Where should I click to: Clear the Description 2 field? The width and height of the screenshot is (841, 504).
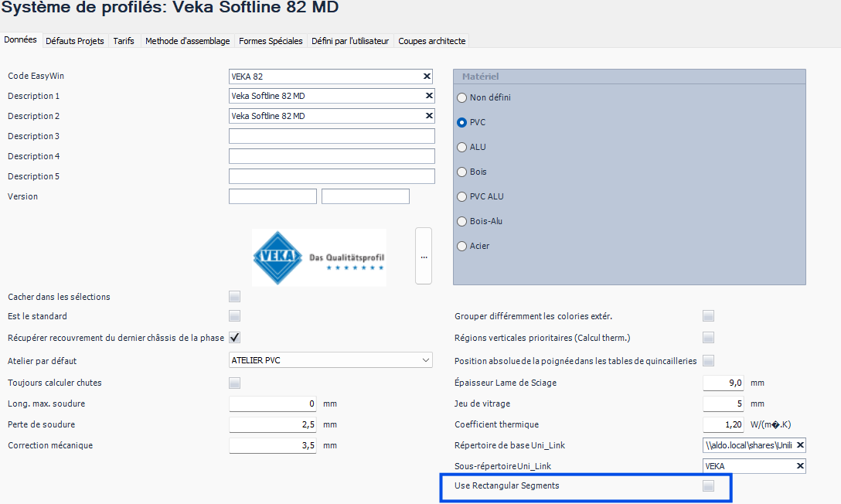click(x=429, y=116)
